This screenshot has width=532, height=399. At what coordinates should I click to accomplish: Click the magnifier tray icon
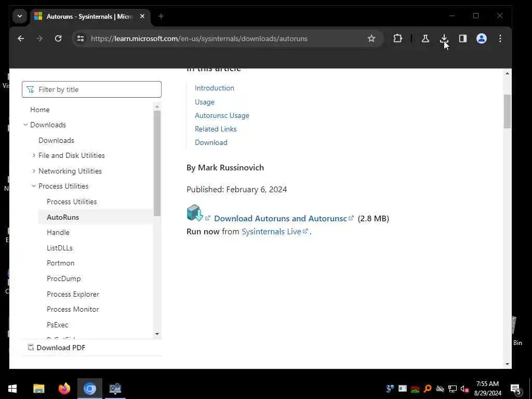pos(428,389)
